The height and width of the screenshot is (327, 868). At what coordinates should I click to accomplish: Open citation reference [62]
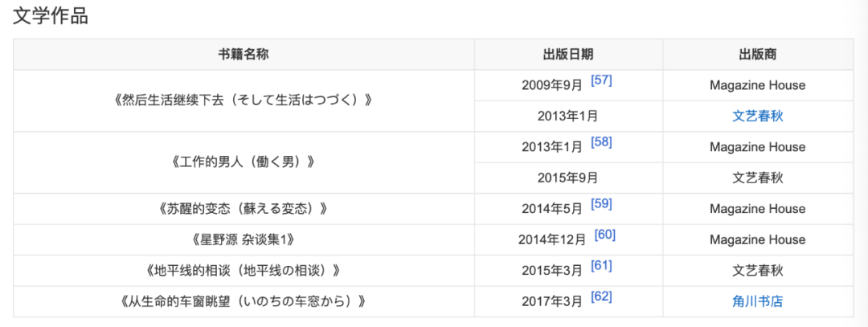click(601, 297)
